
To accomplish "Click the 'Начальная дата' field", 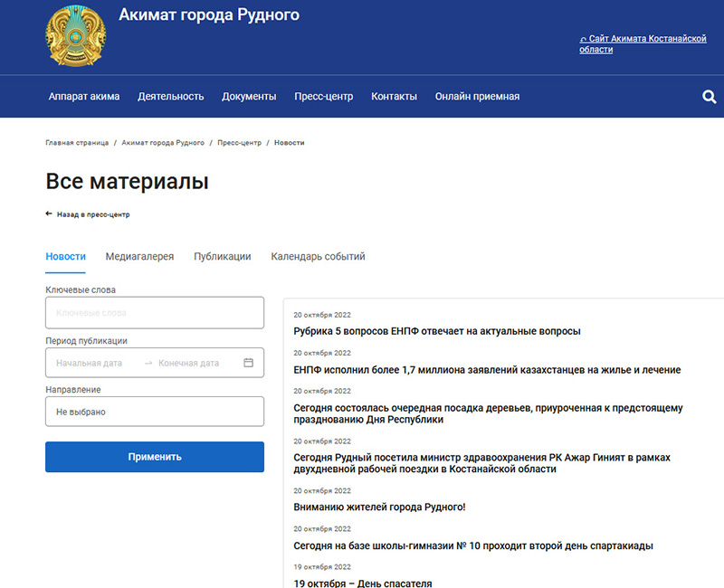I will coord(89,364).
